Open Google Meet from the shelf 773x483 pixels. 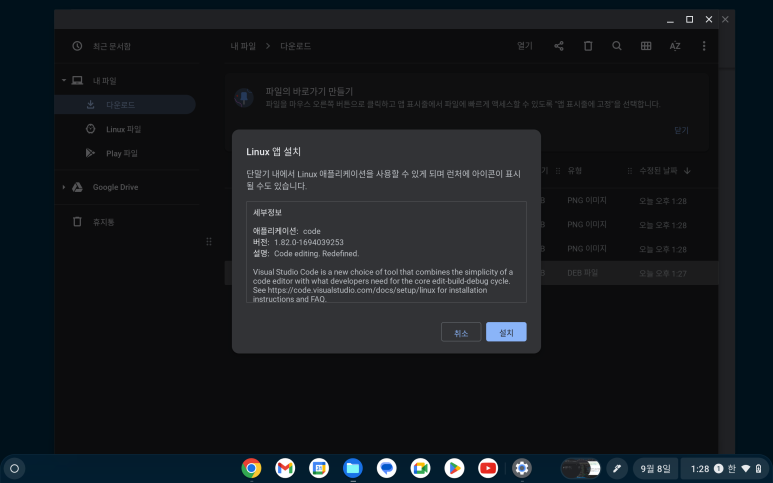tap(421, 468)
